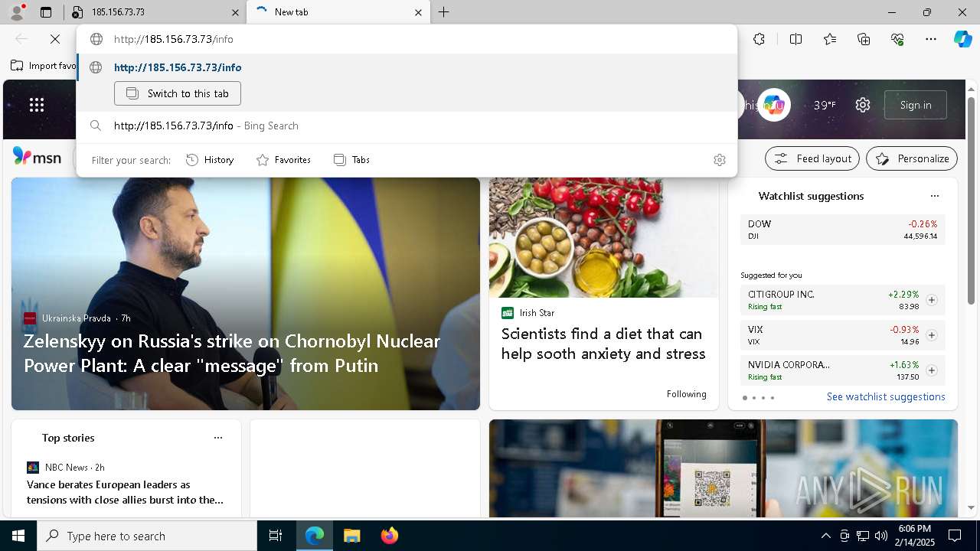Open the Windows Start menu
Image resolution: width=980 pixels, height=551 pixels.
point(18,536)
